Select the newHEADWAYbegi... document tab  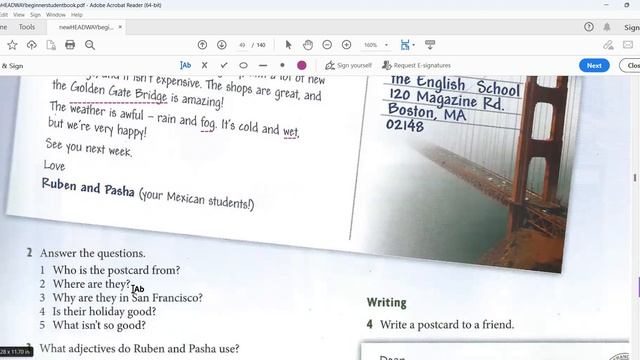tap(86, 27)
